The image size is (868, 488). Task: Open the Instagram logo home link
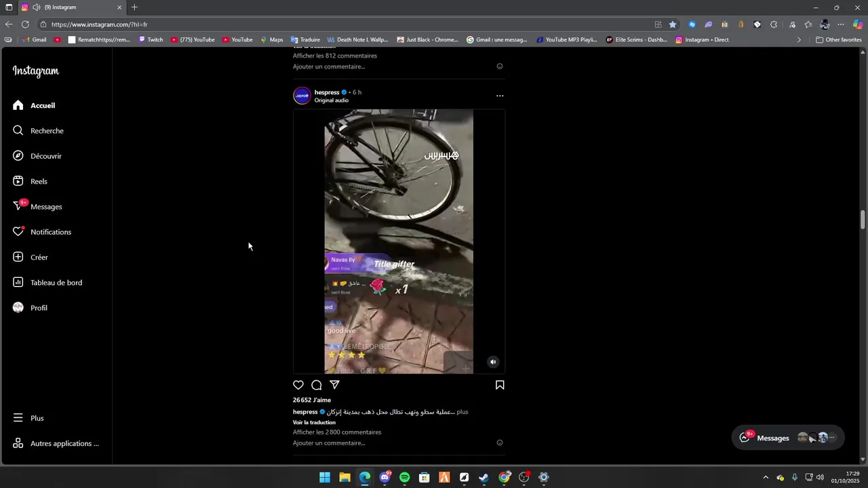point(36,71)
